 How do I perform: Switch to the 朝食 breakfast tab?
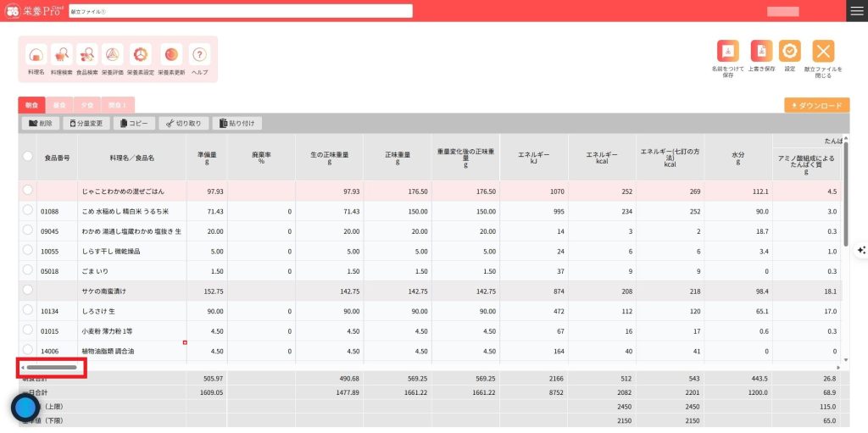(31, 105)
